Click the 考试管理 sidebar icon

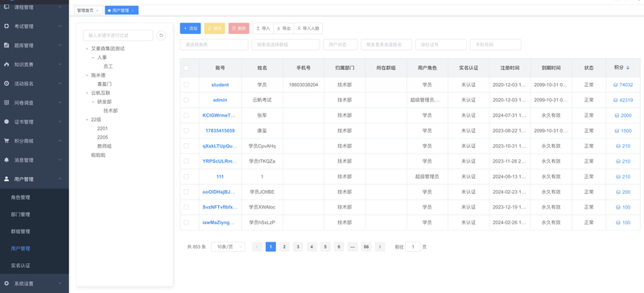point(6,27)
